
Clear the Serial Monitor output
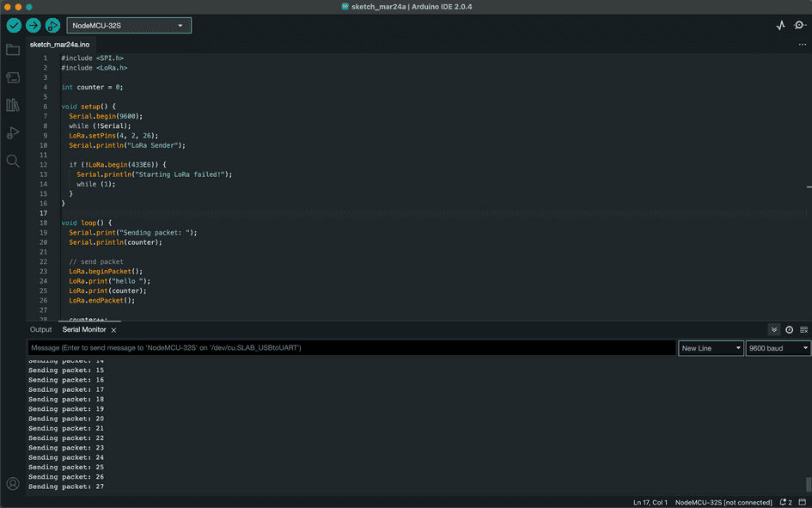(803, 330)
